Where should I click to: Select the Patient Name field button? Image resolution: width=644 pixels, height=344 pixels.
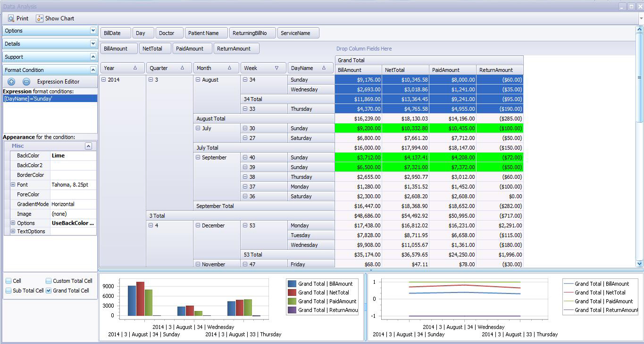[206, 33]
